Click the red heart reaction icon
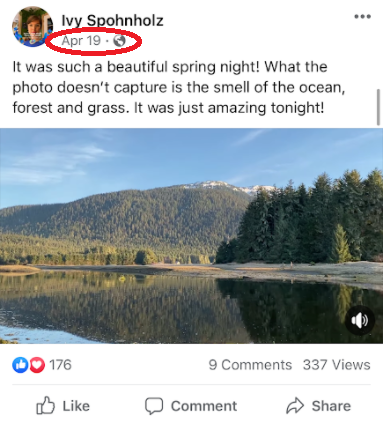Image resolution: width=383 pixels, height=423 pixels. click(37, 365)
